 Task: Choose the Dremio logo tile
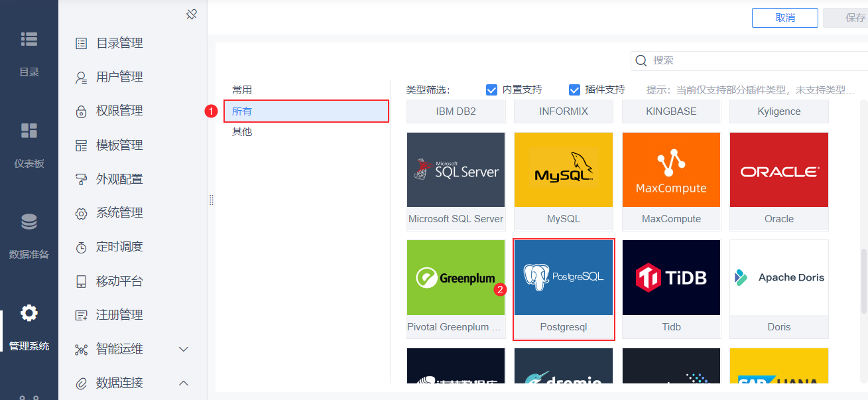pos(564,366)
